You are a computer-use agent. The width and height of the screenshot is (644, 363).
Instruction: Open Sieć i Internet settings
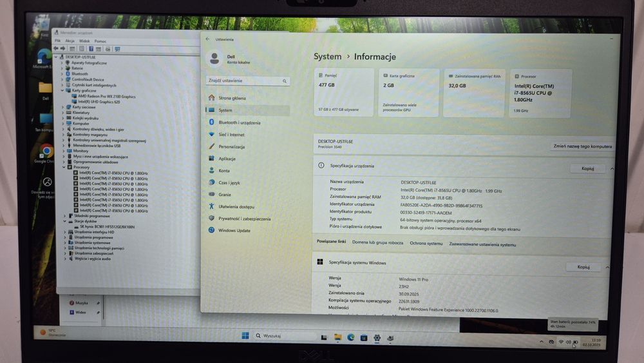click(x=231, y=134)
